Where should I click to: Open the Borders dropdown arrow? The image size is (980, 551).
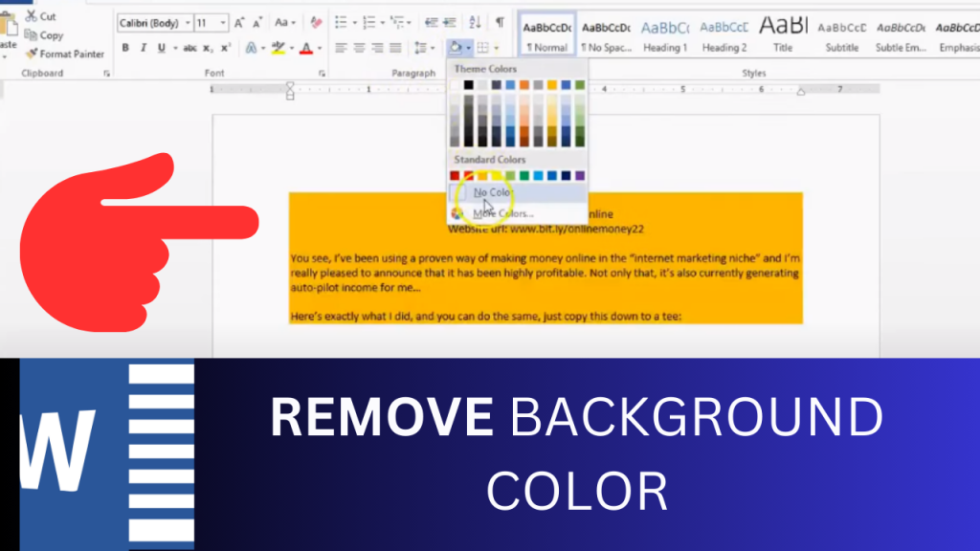[497, 47]
